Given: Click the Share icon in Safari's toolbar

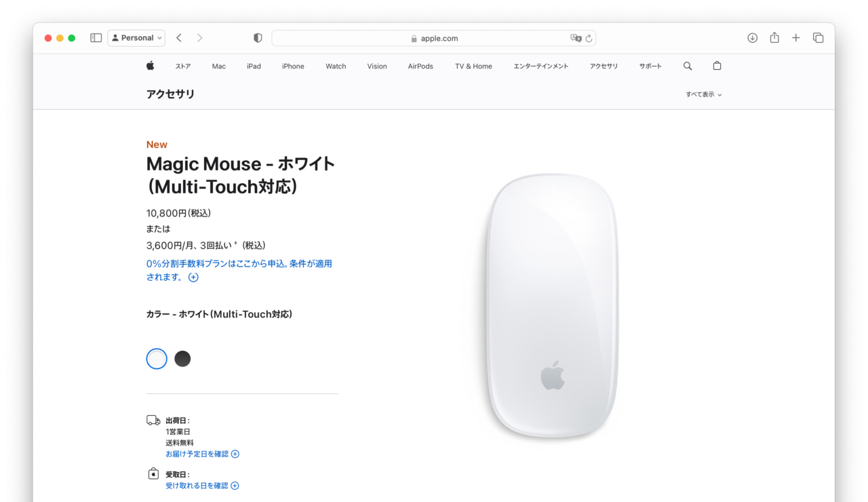Looking at the screenshot, I should [774, 38].
